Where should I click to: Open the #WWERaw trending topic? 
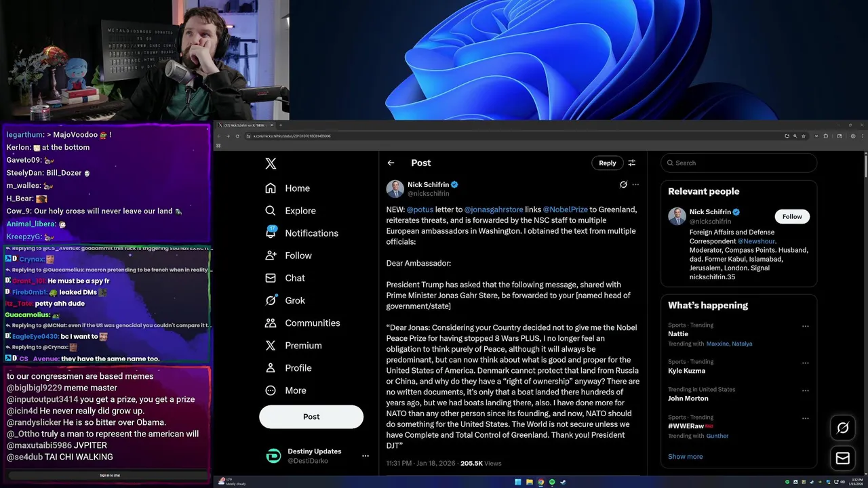[690, 426]
